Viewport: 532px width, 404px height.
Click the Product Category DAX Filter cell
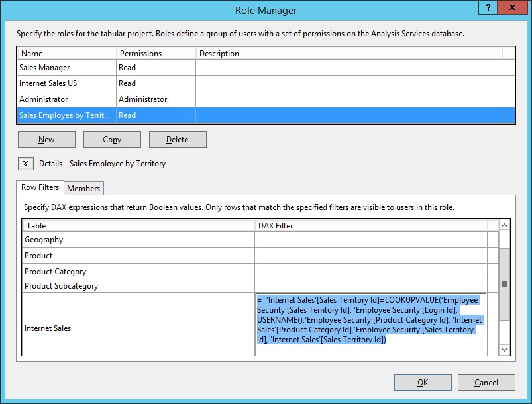pyautogui.click(x=370, y=272)
